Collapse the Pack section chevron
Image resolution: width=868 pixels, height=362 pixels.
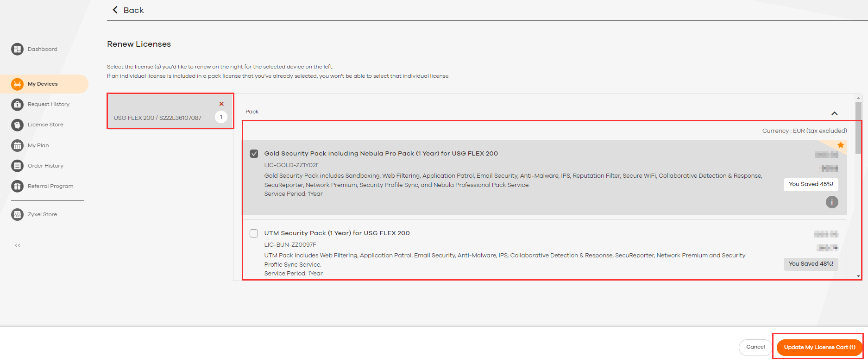pyautogui.click(x=834, y=113)
